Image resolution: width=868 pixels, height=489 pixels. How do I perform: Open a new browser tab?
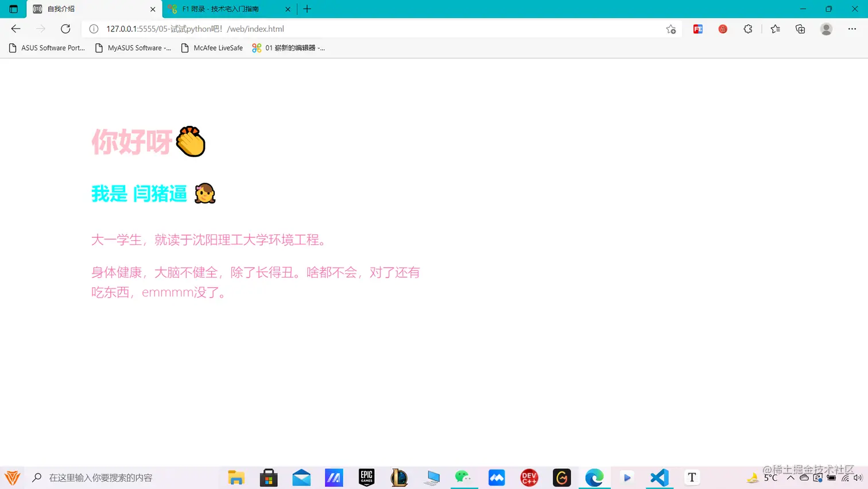(x=307, y=9)
